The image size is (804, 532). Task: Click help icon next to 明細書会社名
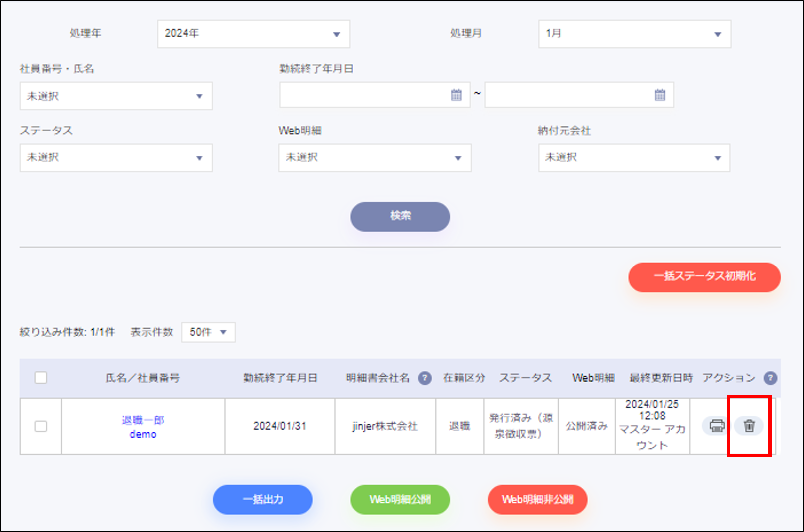(x=424, y=378)
